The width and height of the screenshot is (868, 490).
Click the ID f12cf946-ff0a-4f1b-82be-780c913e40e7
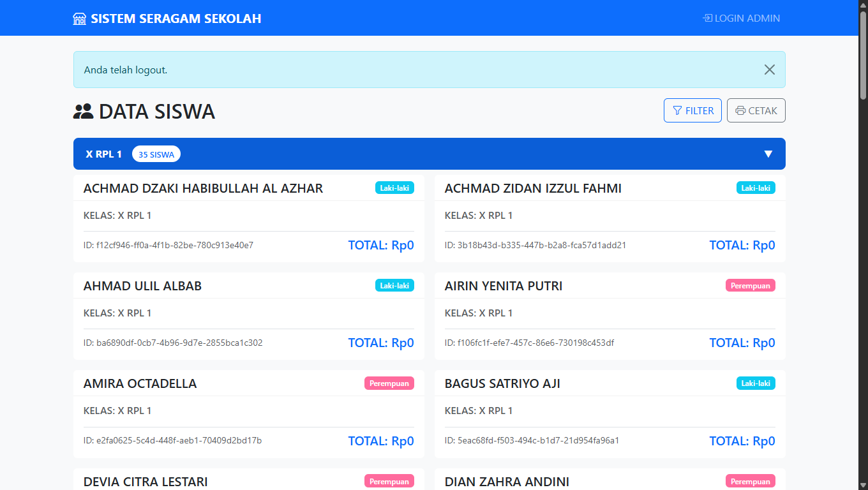[x=168, y=245]
